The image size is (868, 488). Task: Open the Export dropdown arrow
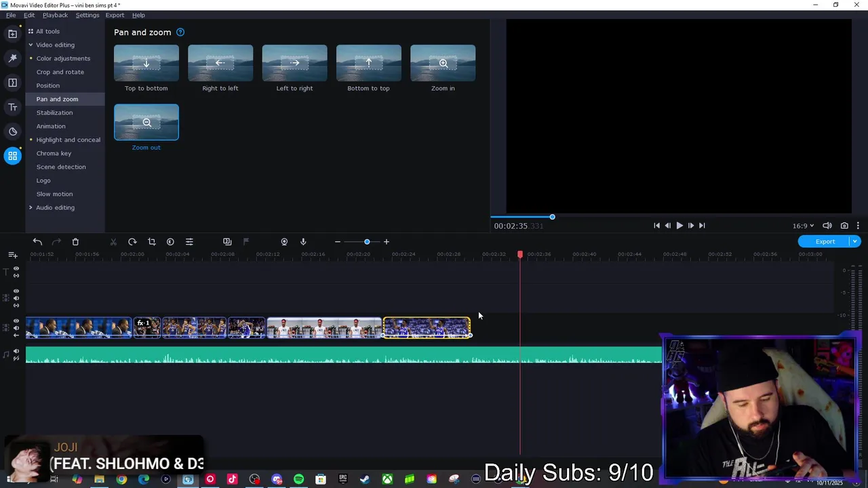(855, 241)
